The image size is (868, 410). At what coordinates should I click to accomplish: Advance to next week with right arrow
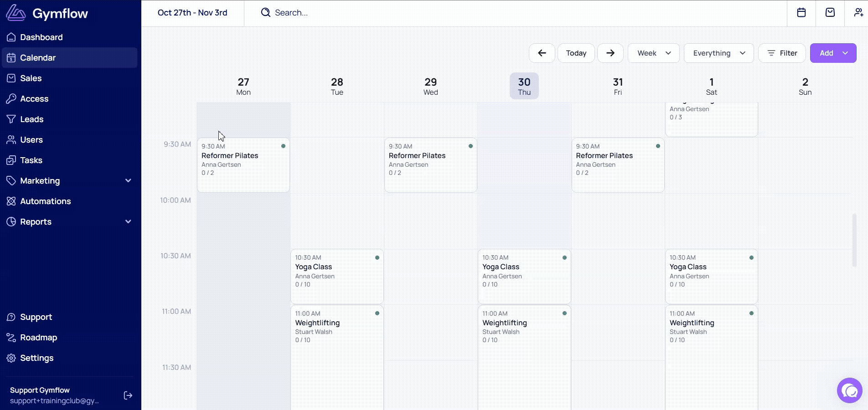(610, 53)
